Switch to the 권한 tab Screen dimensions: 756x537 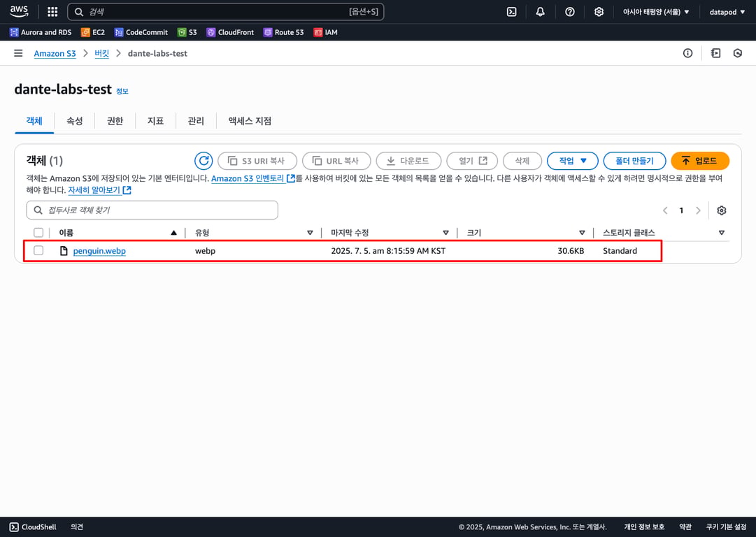[115, 121]
